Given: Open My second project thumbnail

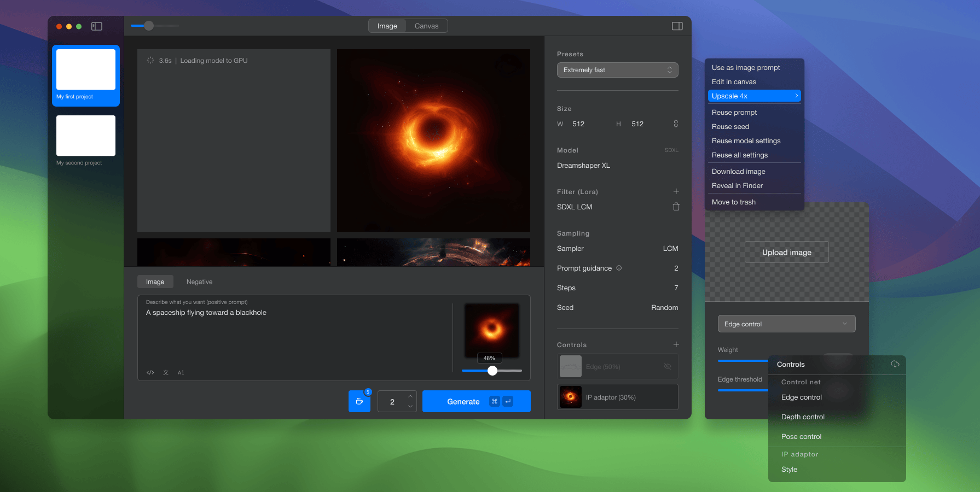Looking at the screenshot, I should (86, 136).
